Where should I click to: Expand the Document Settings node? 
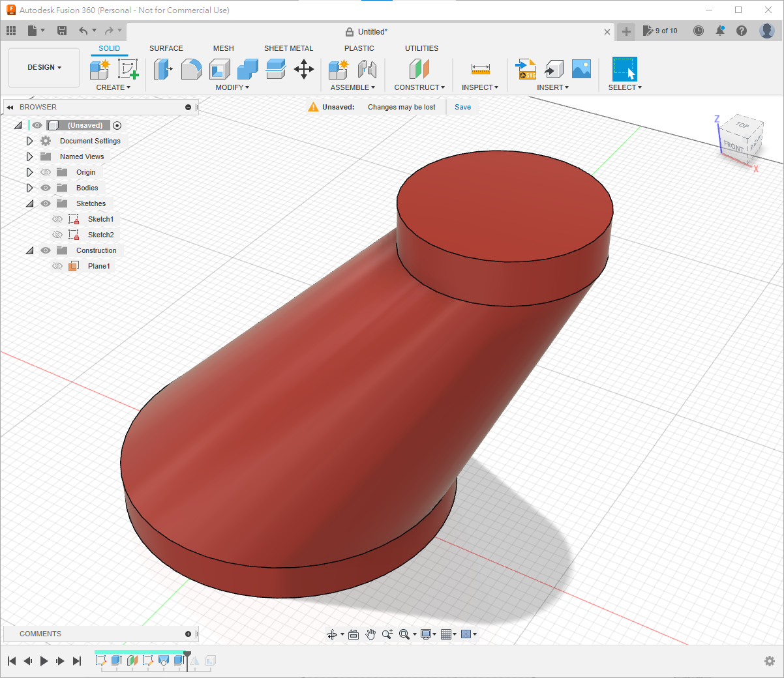[x=29, y=141]
